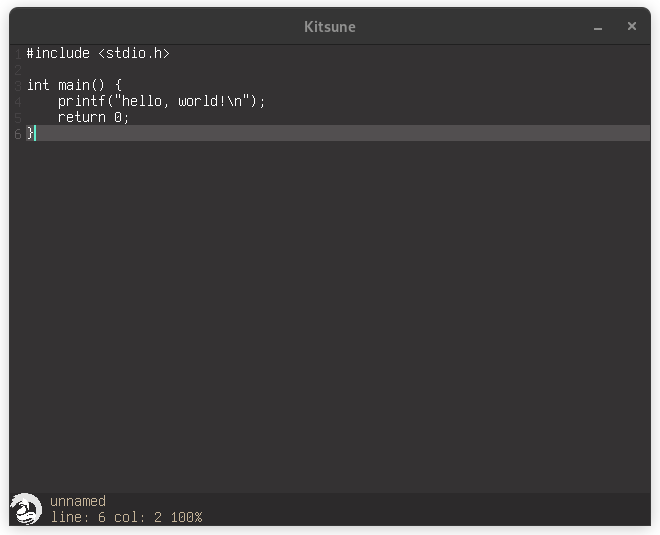Click the 'return 0;' line
The width and height of the screenshot is (660, 535).
[93, 117]
